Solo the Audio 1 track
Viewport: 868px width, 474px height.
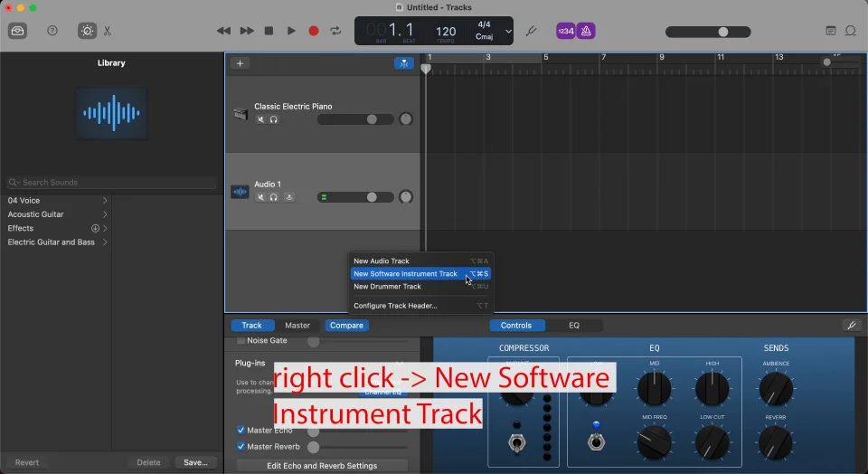pos(273,197)
